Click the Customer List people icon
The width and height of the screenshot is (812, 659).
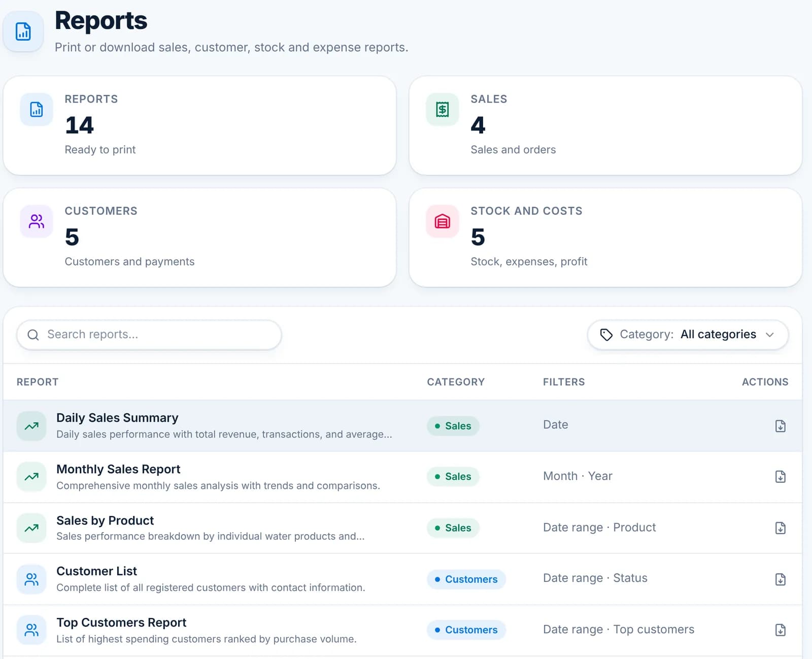31,579
